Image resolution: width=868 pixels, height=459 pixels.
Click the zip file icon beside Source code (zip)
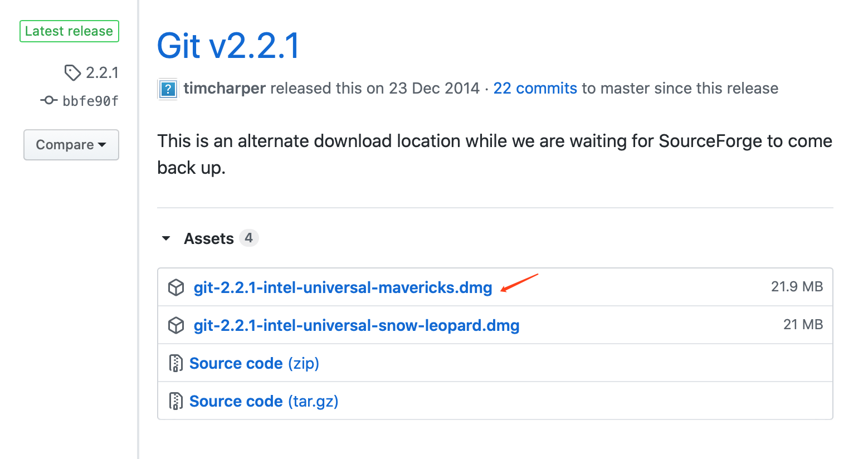click(176, 363)
